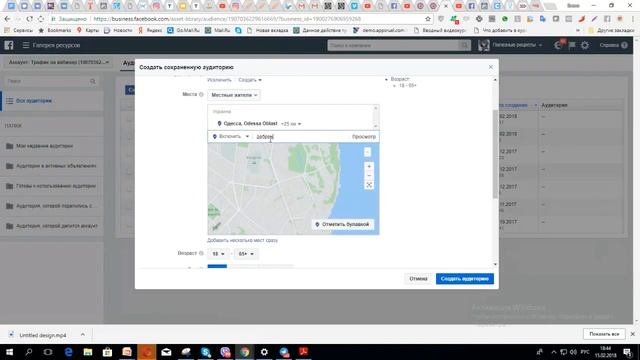Click the Исключить link
This screenshot has height=360, width=640.
tap(220, 80)
